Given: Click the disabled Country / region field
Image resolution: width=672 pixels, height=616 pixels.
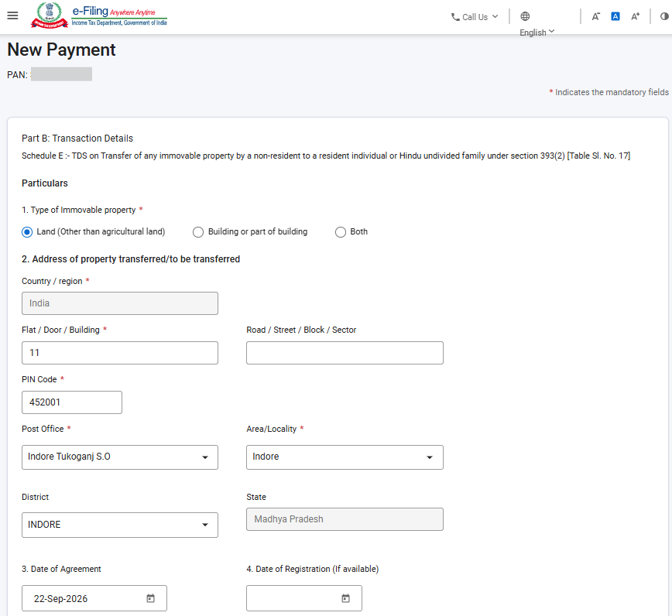Looking at the screenshot, I should [120, 303].
